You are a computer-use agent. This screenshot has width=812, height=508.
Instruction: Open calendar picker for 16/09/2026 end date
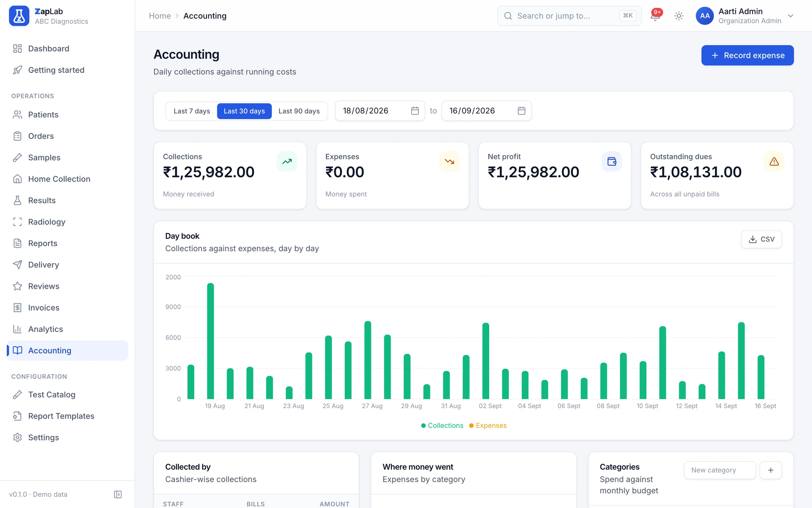coord(521,111)
